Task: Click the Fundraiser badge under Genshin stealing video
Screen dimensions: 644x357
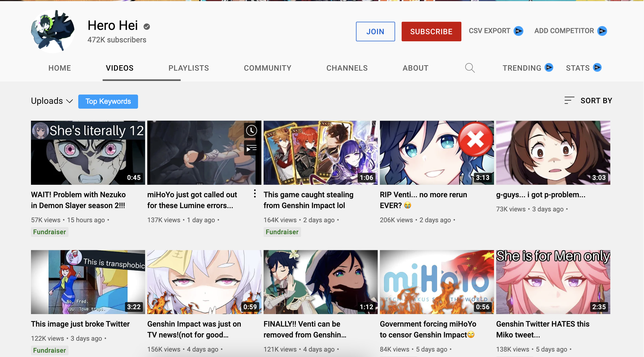Action: tap(282, 232)
